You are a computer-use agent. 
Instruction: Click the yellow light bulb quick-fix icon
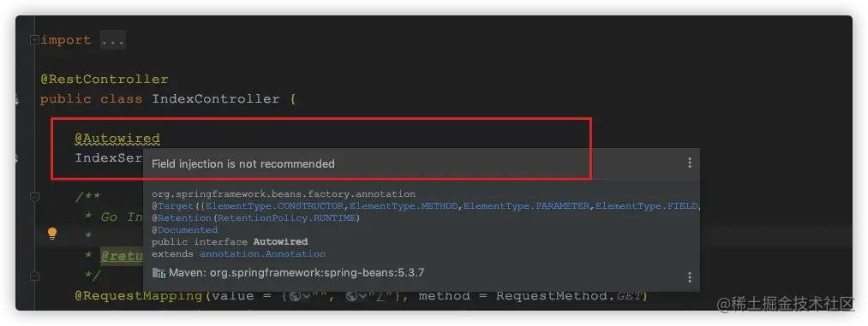coord(52,234)
